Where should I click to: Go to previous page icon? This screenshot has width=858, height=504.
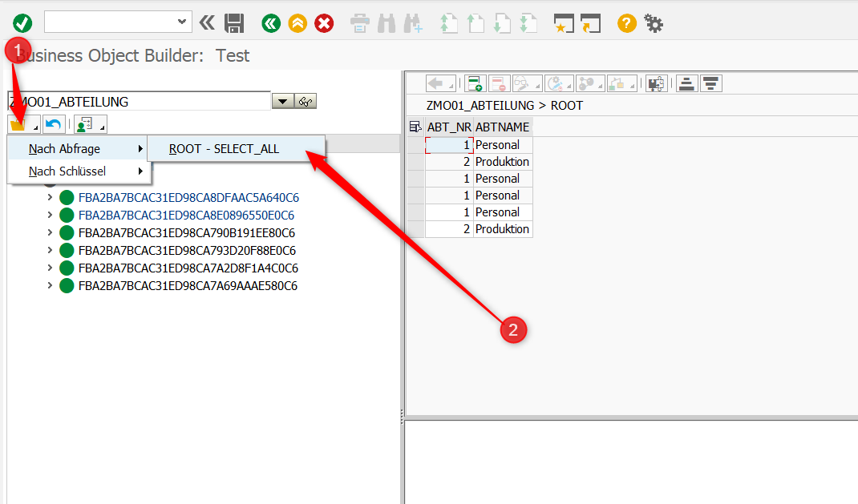475,23
